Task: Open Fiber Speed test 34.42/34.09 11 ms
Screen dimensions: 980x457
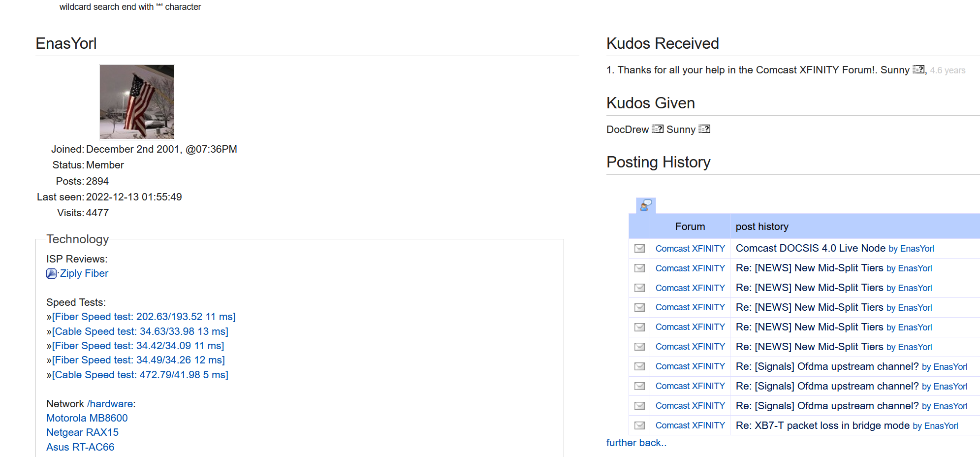Action: (138, 346)
